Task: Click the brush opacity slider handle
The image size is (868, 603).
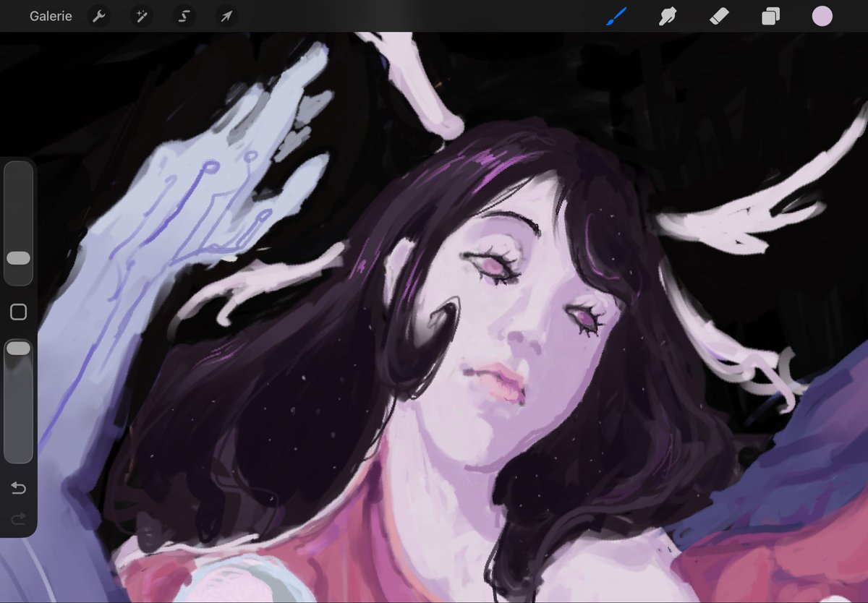Action: tap(18, 348)
